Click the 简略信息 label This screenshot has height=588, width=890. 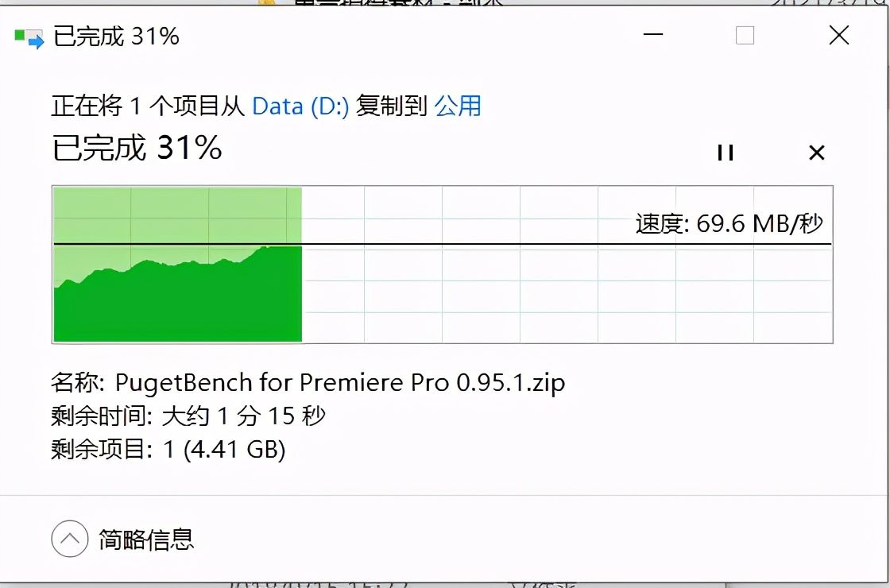click(x=146, y=540)
